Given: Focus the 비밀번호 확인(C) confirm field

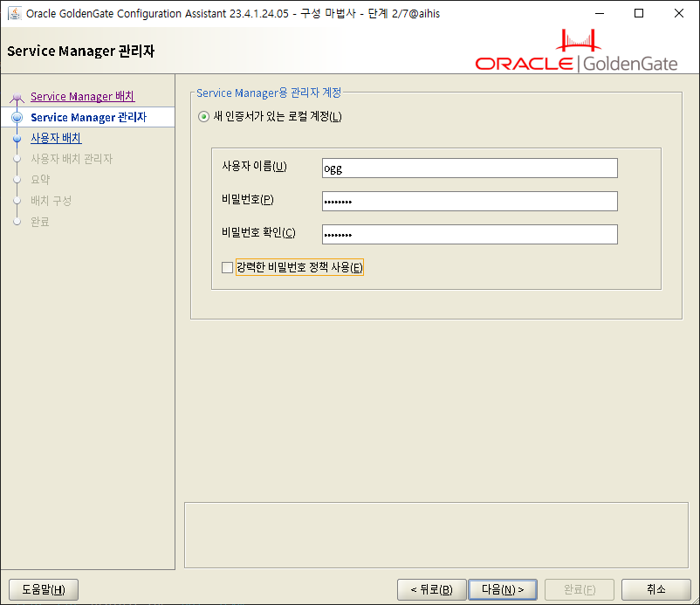Looking at the screenshot, I should [x=470, y=235].
